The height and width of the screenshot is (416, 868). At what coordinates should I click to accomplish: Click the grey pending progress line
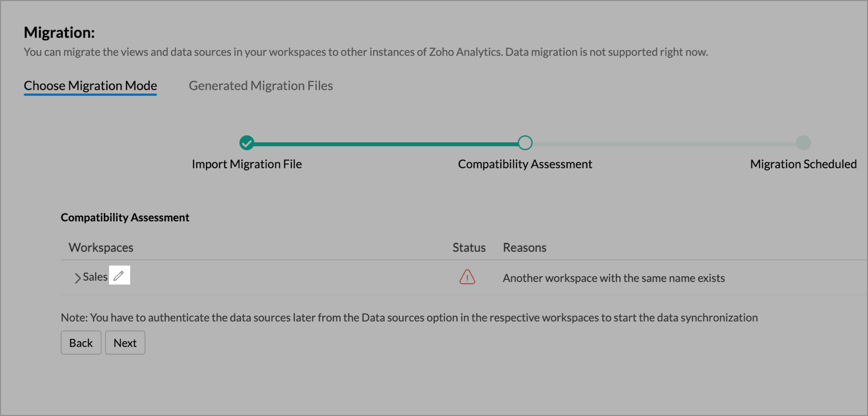tap(664, 144)
